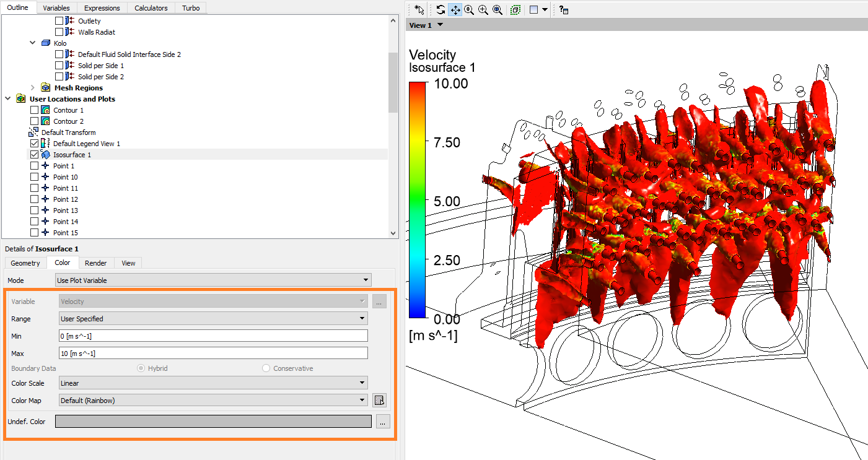This screenshot has width=868, height=460.
Task: Open the color map editor icon
Action: pos(380,401)
